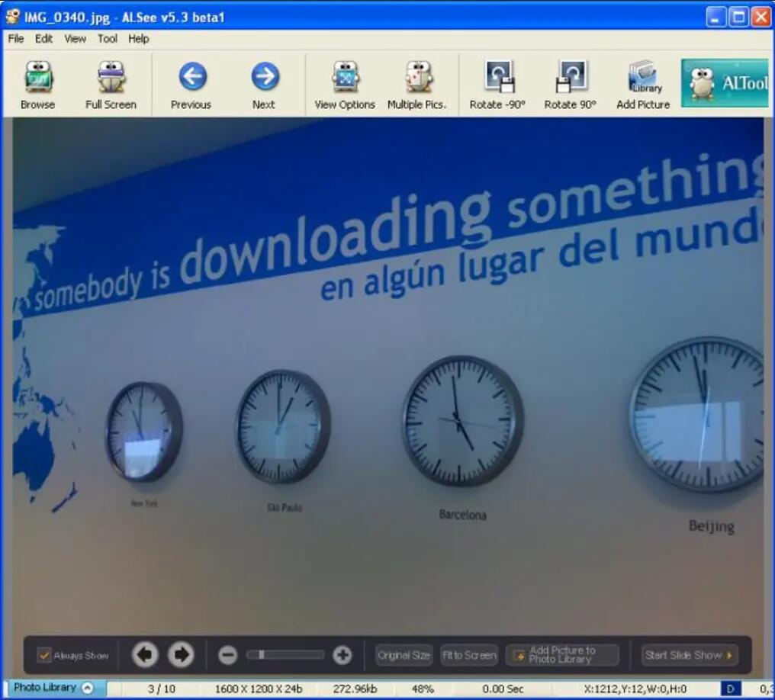
Task: Click the ALTools banner
Action: (x=725, y=83)
